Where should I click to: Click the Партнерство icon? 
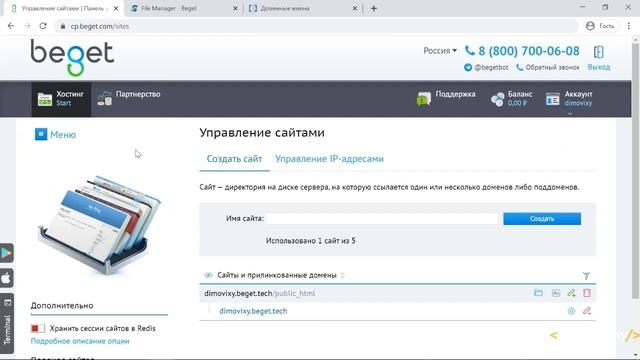[x=104, y=98]
